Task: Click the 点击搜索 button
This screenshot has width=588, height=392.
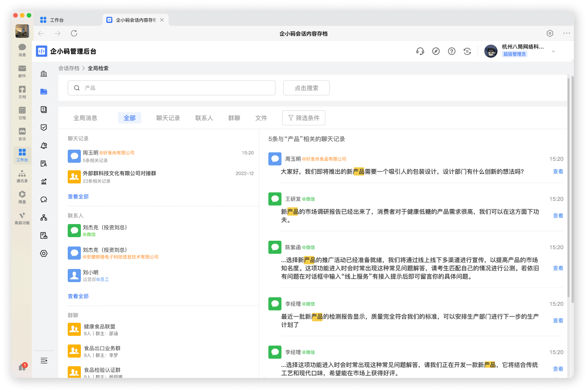Action: 306,88
